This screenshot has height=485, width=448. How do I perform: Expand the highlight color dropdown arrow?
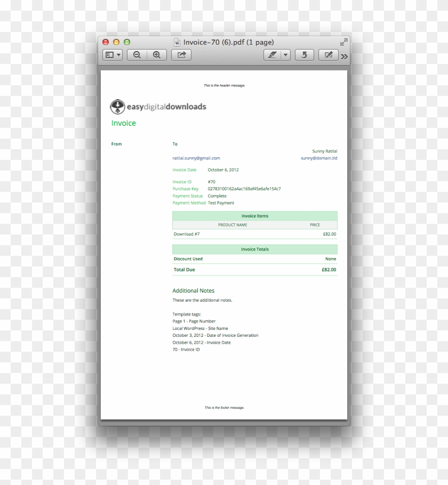[x=285, y=55]
